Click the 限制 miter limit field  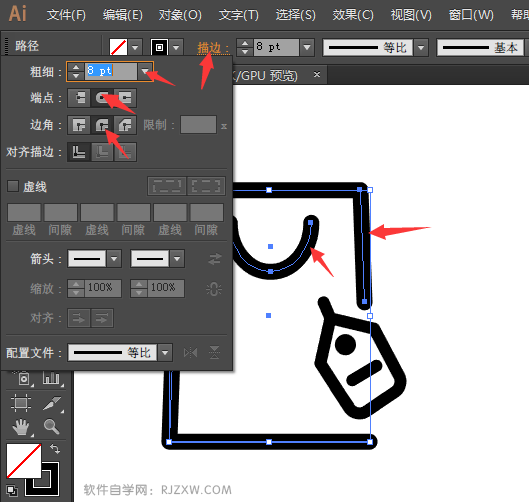tap(198, 125)
